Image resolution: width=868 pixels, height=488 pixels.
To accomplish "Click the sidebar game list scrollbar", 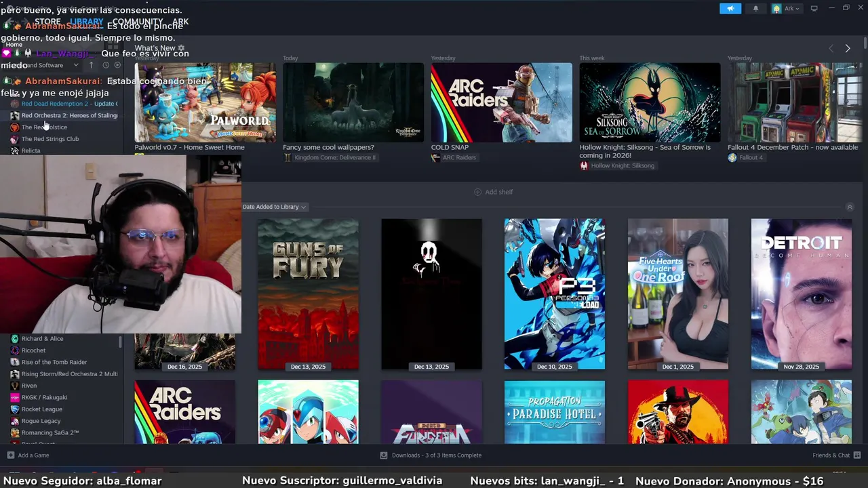I will (x=121, y=342).
